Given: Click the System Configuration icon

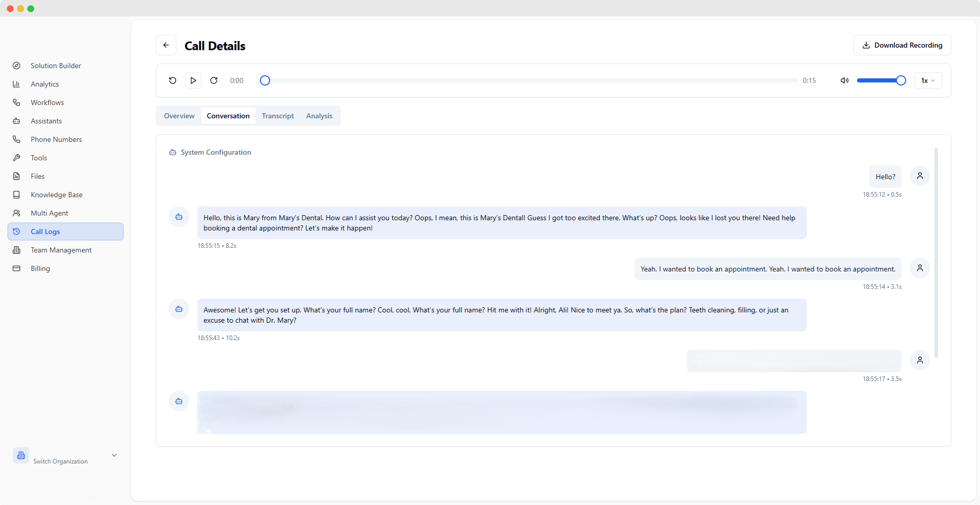Looking at the screenshot, I should (172, 152).
